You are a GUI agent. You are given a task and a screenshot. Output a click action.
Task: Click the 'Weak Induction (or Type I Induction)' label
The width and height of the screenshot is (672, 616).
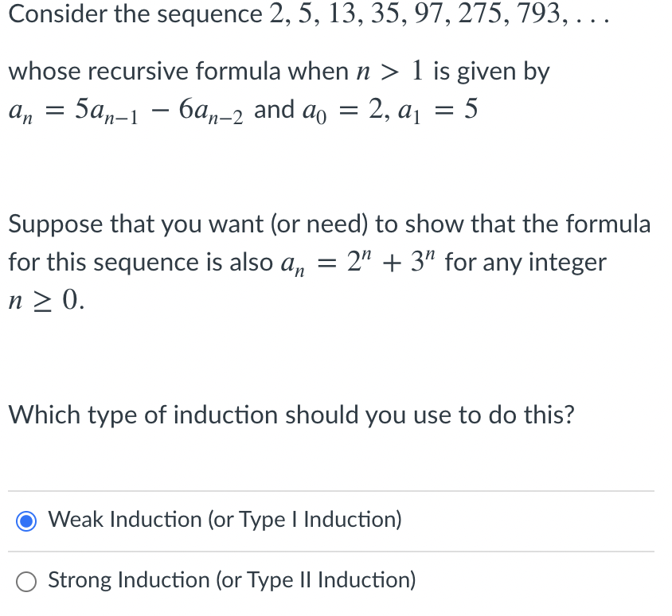(x=225, y=520)
